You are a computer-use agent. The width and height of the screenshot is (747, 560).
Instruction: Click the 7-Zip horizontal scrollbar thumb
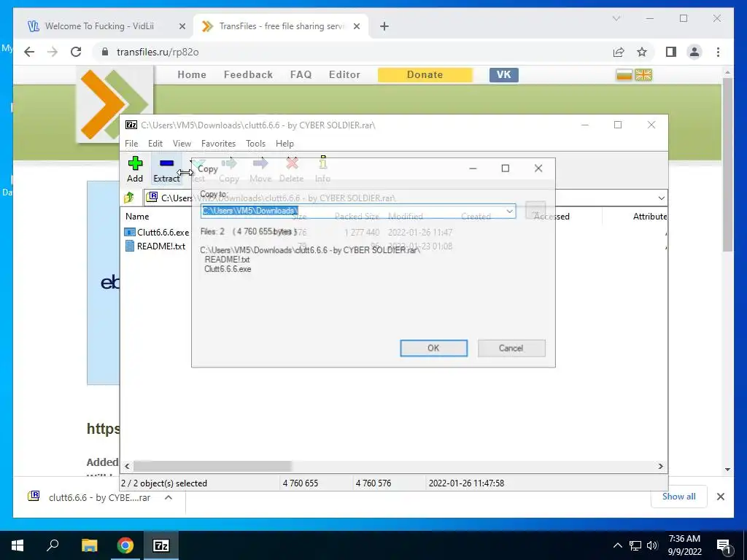coord(212,466)
